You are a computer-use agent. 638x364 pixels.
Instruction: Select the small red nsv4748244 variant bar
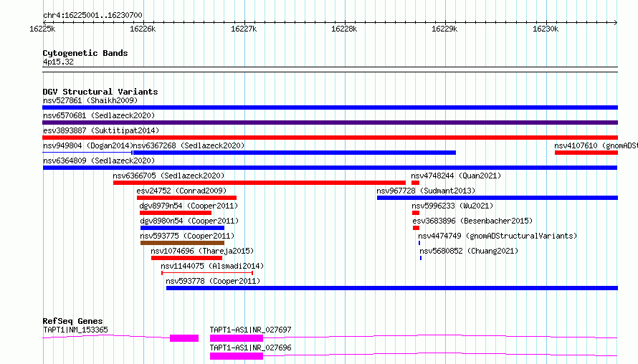[x=415, y=183]
